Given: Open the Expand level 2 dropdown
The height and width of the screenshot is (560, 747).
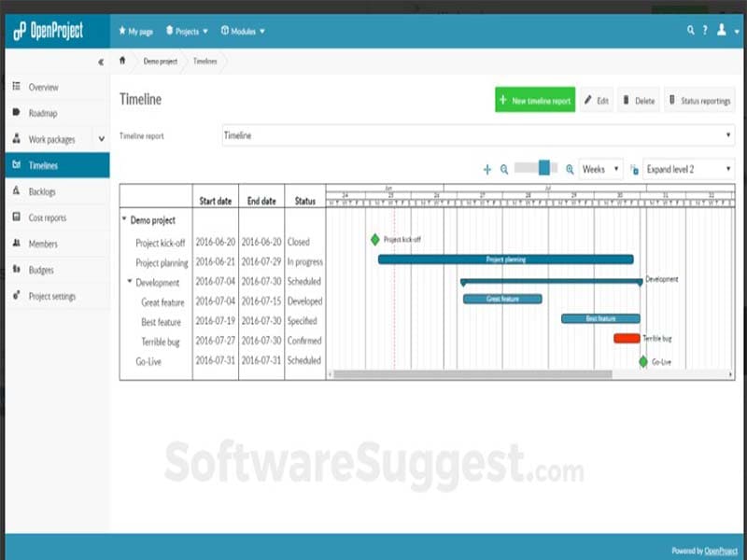Looking at the screenshot, I should (688, 169).
